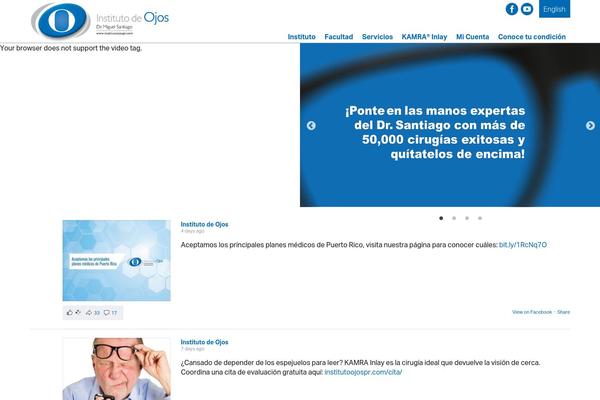Switch site language to English
The height and width of the screenshot is (400, 600).
pyautogui.click(x=554, y=9)
